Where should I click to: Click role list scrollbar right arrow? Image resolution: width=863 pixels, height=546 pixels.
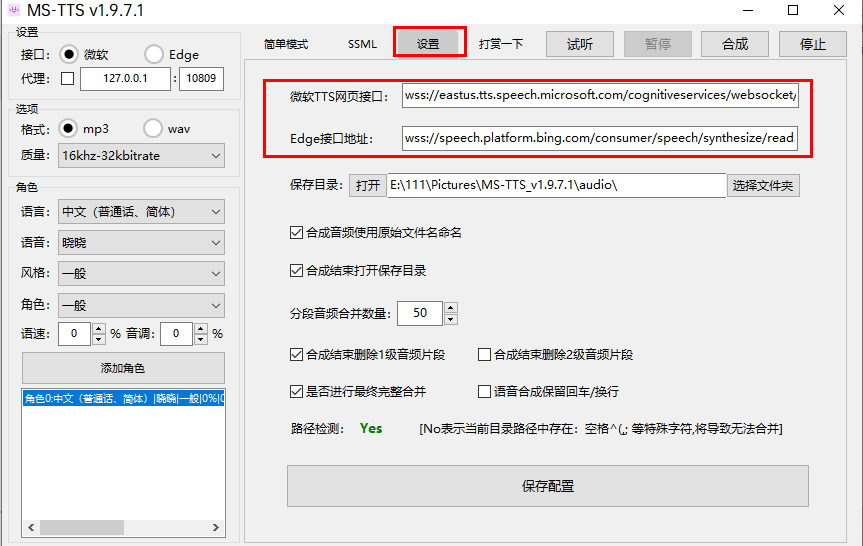point(216,527)
